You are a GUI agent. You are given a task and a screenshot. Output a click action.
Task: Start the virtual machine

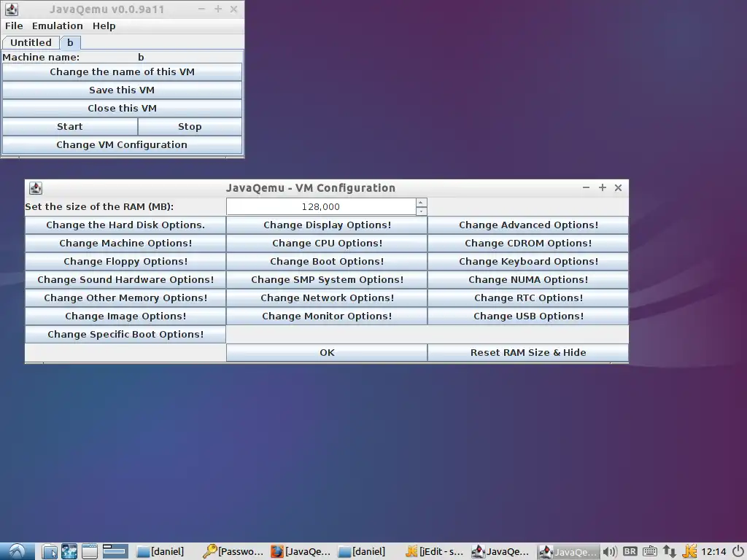coord(69,126)
